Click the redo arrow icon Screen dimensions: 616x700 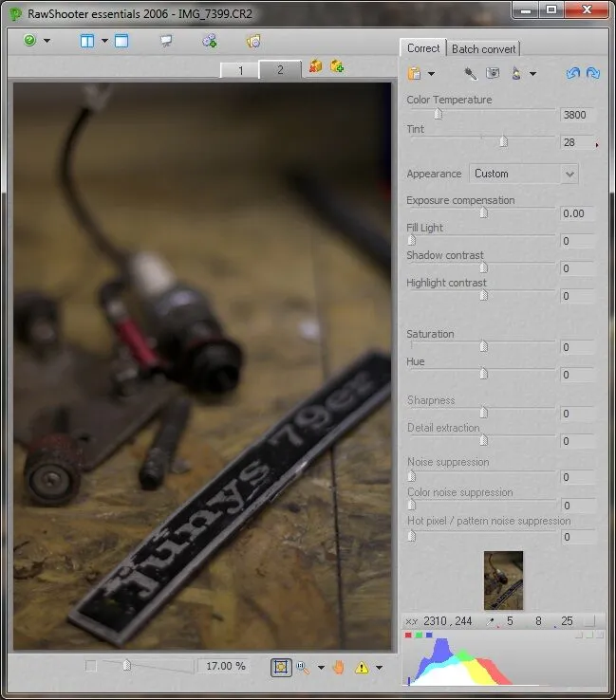click(x=592, y=73)
